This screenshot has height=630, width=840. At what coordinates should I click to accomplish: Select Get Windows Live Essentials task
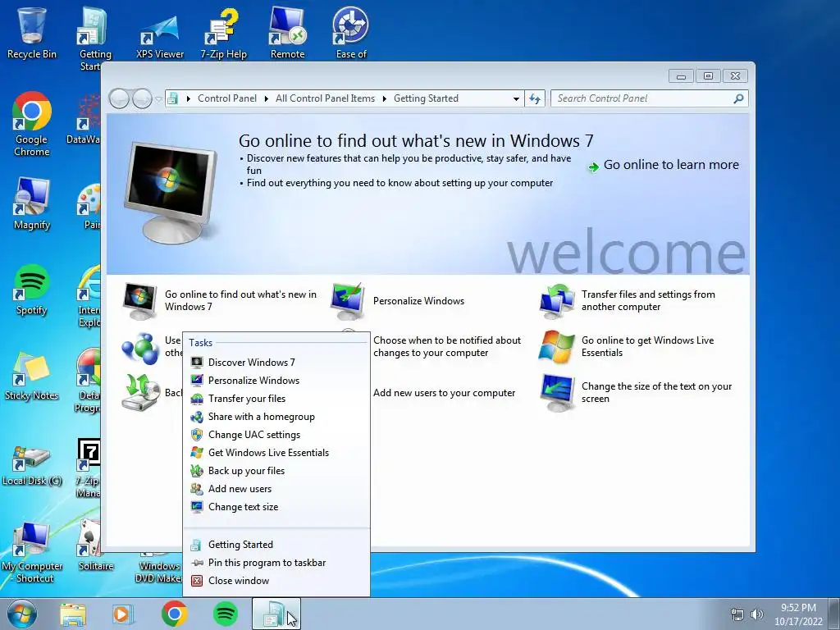coord(276,453)
